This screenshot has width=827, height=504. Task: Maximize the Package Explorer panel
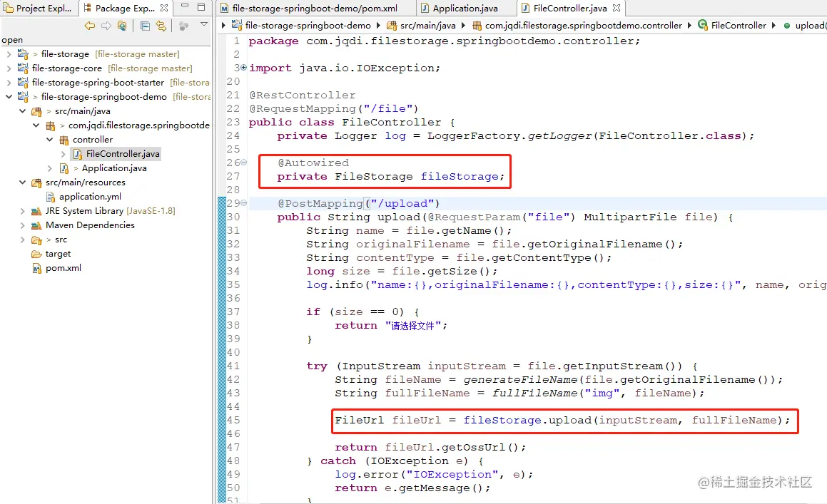point(201,7)
